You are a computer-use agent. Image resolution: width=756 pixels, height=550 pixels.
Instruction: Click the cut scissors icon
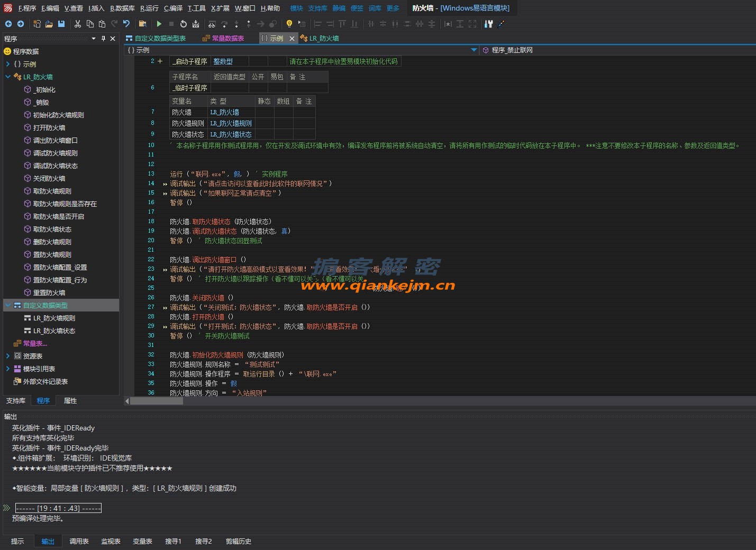(x=78, y=24)
